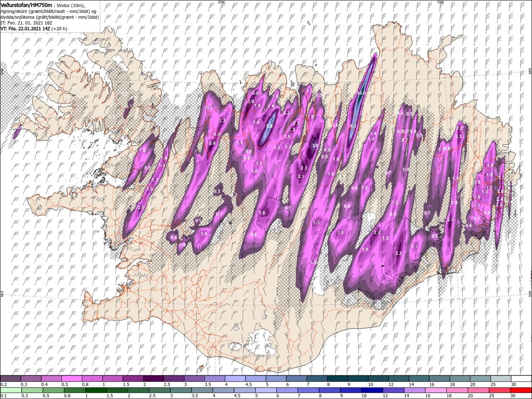Select bottom-row pale green swatch between 0.1 and 0.3
The image size is (532, 399).
pos(10,390)
